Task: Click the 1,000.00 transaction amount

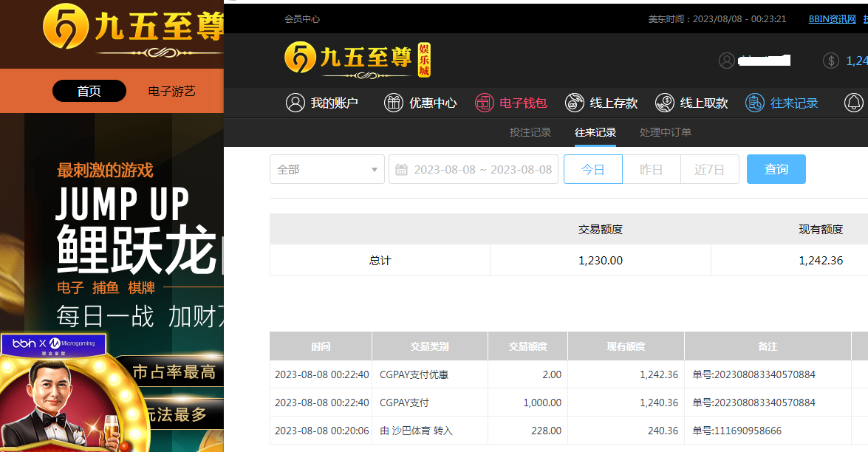Action: click(x=542, y=403)
